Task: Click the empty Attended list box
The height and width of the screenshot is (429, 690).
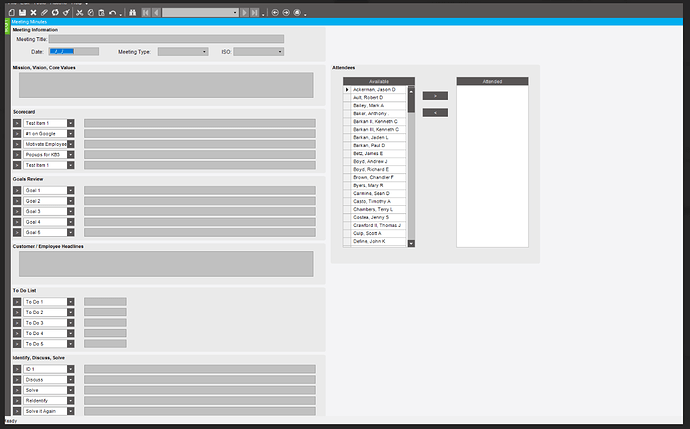Action: click(492, 166)
